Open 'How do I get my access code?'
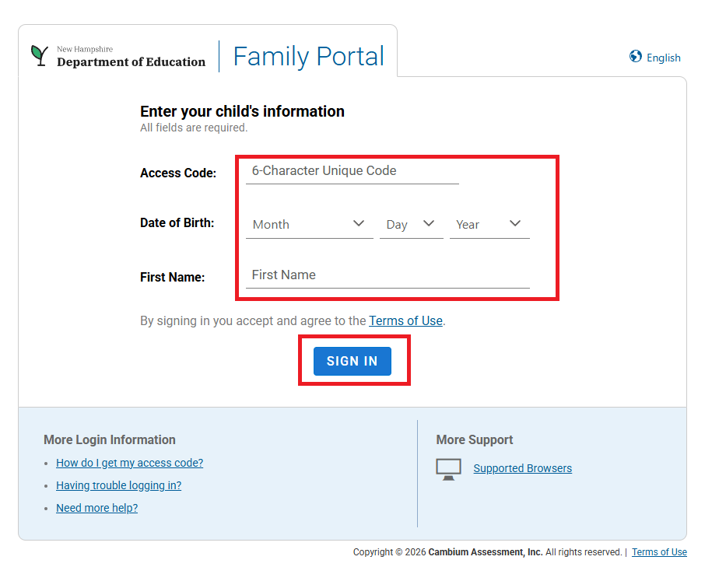719x588 pixels. pos(129,463)
